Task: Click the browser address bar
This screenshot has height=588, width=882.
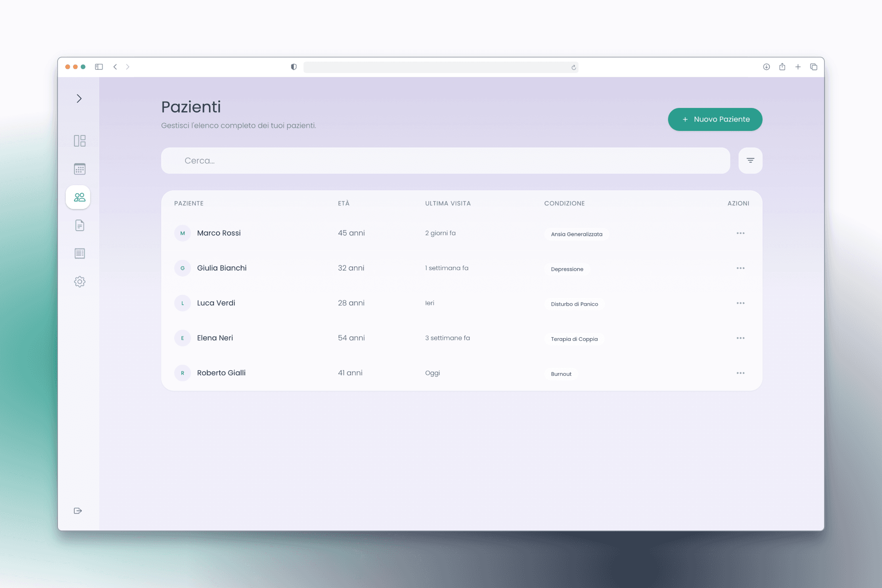Action: [441, 67]
